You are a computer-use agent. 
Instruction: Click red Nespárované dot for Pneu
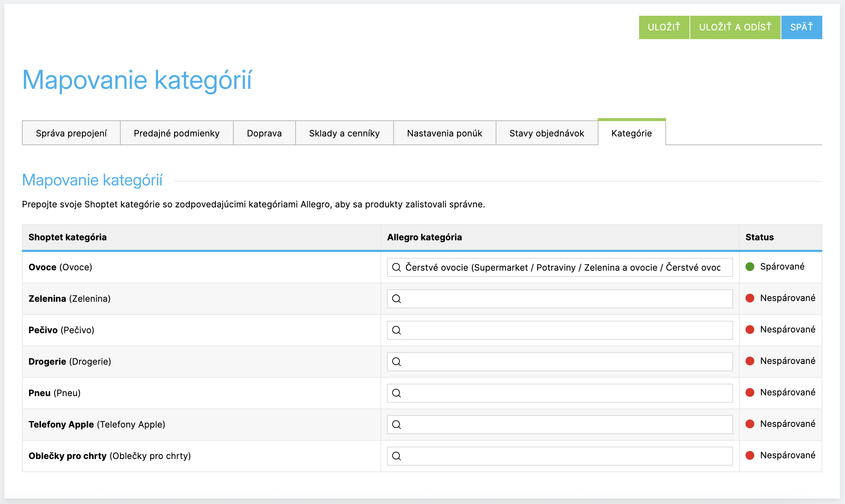(x=750, y=392)
